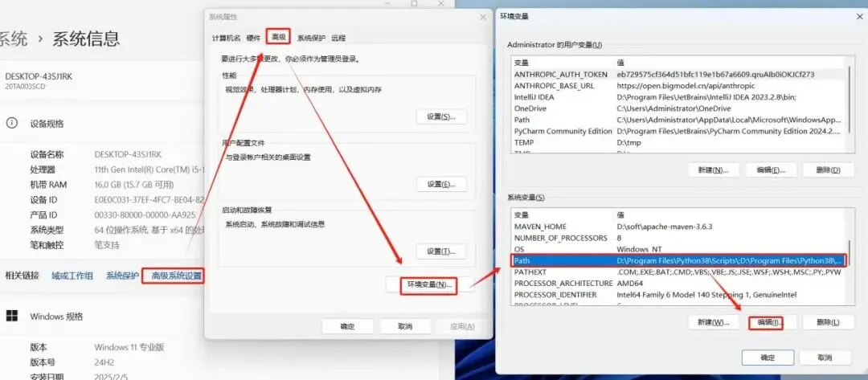Select the OneDrive user variable row
868x380 pixels.
tap(680, 108)
